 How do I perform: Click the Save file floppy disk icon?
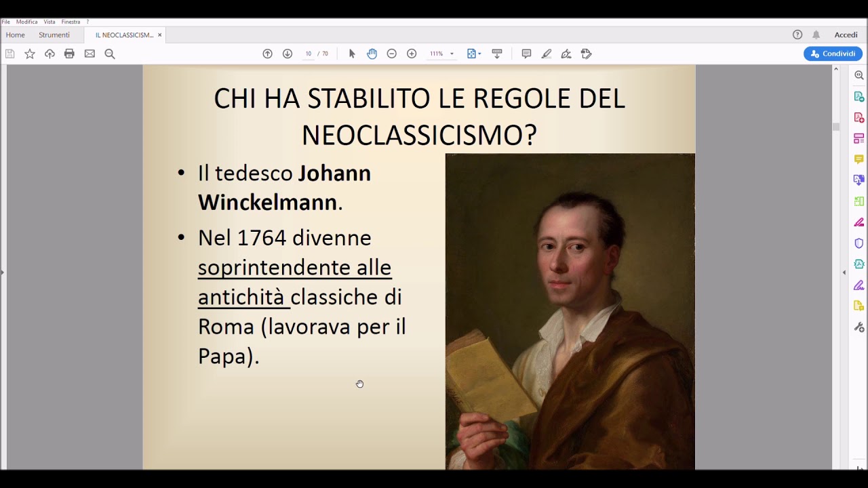click(x=10, y=54)
